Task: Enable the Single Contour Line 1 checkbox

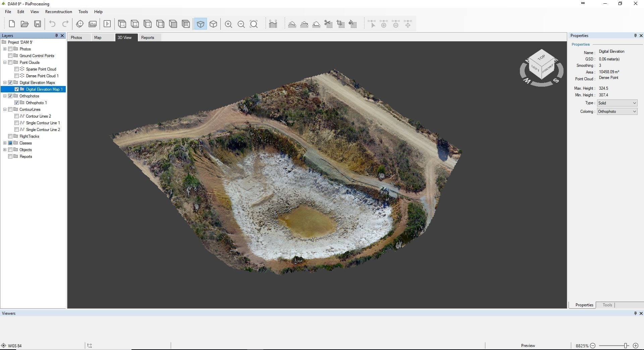Action: click(x=17, y=123)
